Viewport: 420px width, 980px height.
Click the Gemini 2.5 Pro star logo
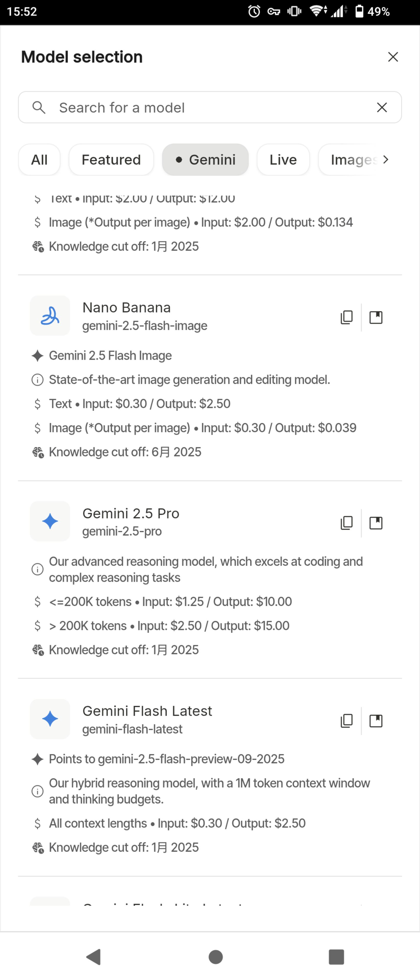50,521
